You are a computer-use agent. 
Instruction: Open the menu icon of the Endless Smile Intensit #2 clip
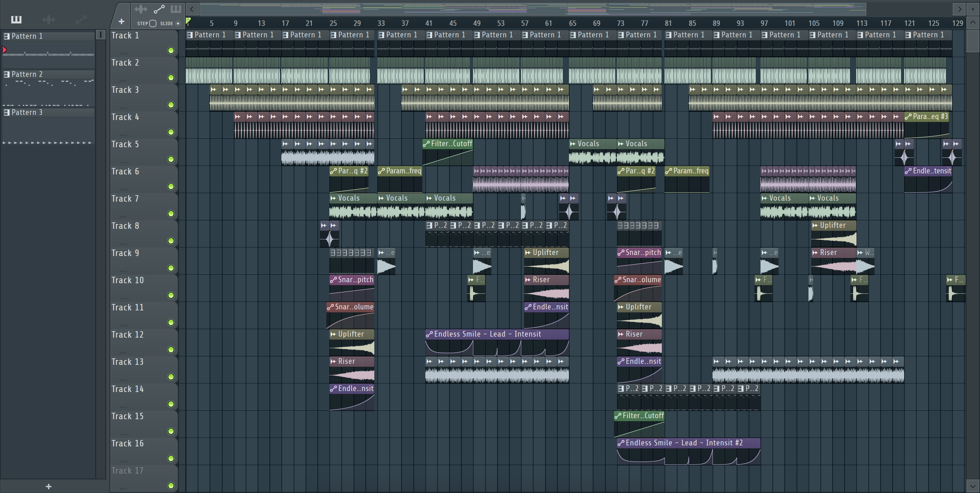(621, 443)
